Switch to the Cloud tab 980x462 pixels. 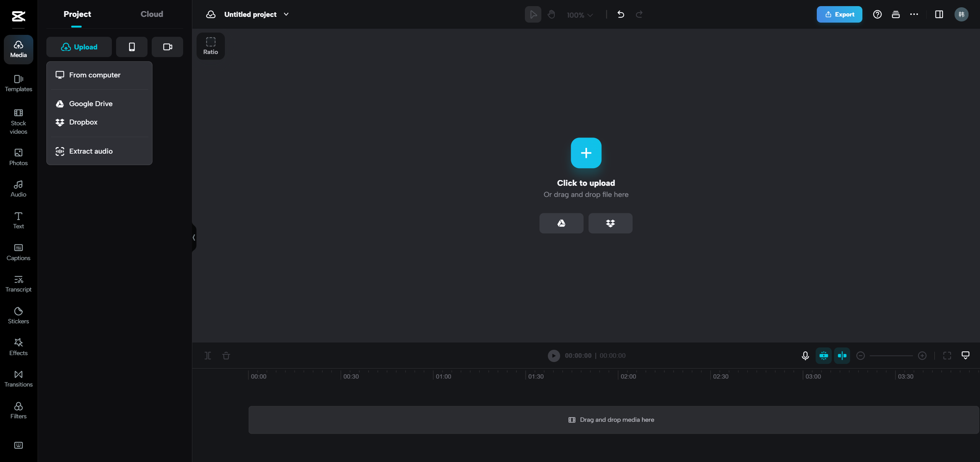[x=151, y=14]
